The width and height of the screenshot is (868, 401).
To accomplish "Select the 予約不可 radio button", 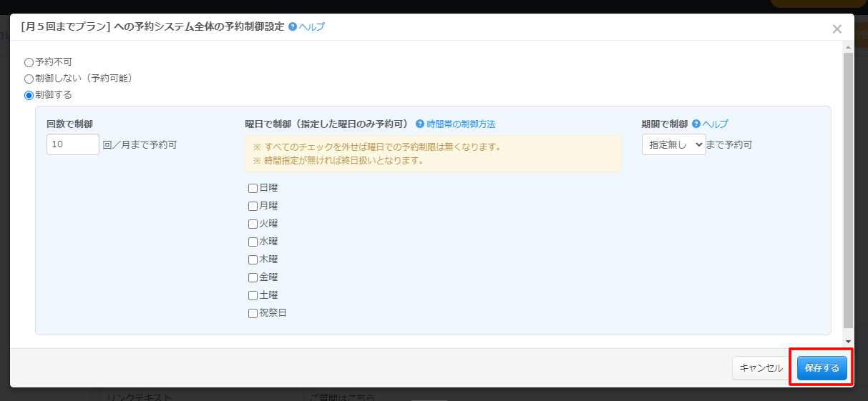I will [29, 62].
